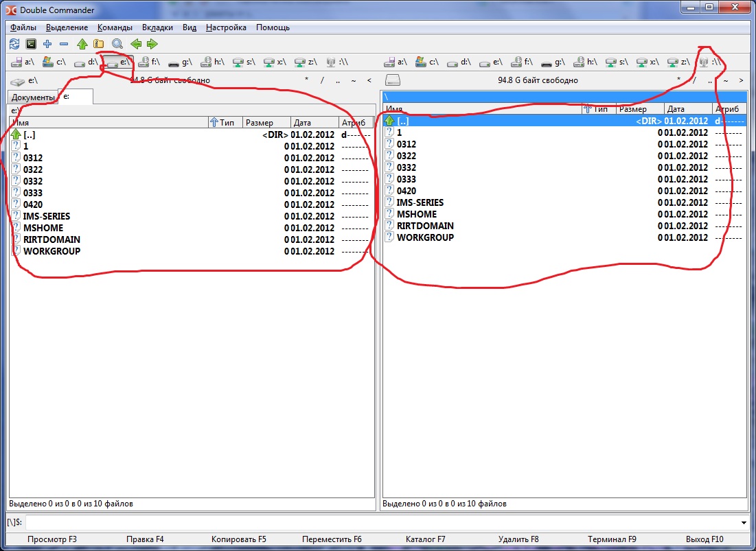
Task: Open the Команды menu
Action: (115, 27)
